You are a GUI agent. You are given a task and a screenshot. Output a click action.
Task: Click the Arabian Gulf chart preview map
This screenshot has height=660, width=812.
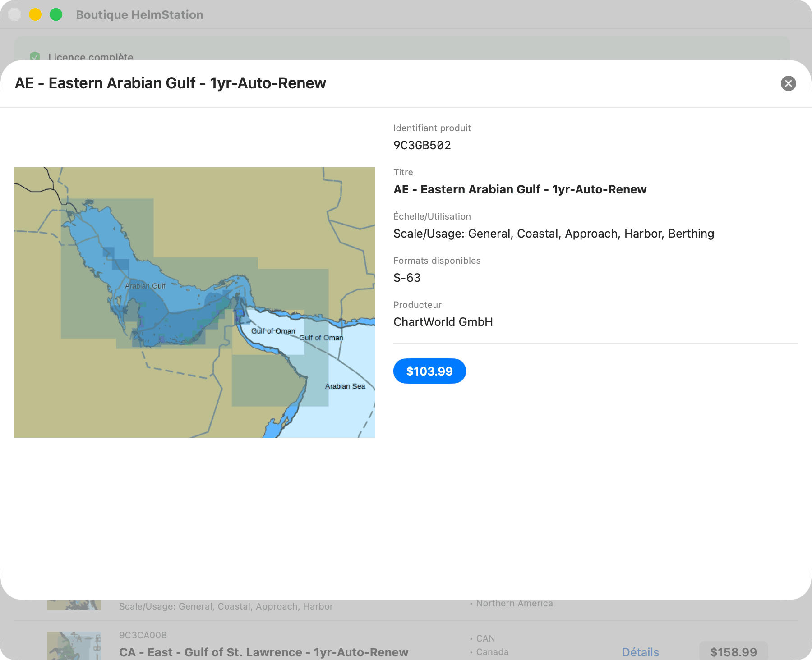195,302
